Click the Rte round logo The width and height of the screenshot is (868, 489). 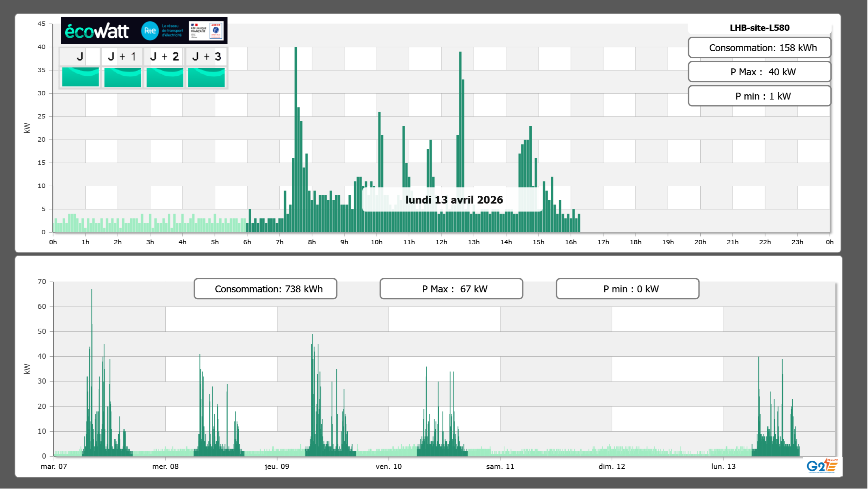(x=150, y=31)
